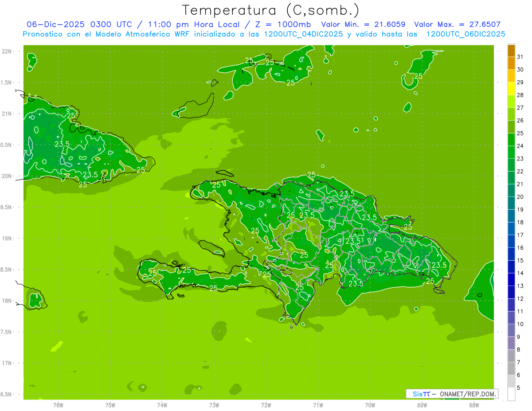Click the "20N" latitude axis label
This screenshot has width=532, height=411.
coord(7,176)
